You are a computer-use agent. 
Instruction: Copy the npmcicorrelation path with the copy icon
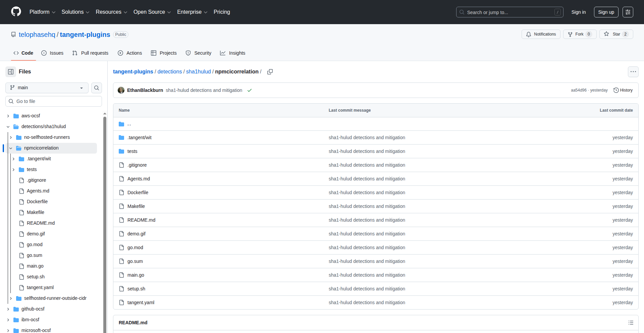pos(270,71)
